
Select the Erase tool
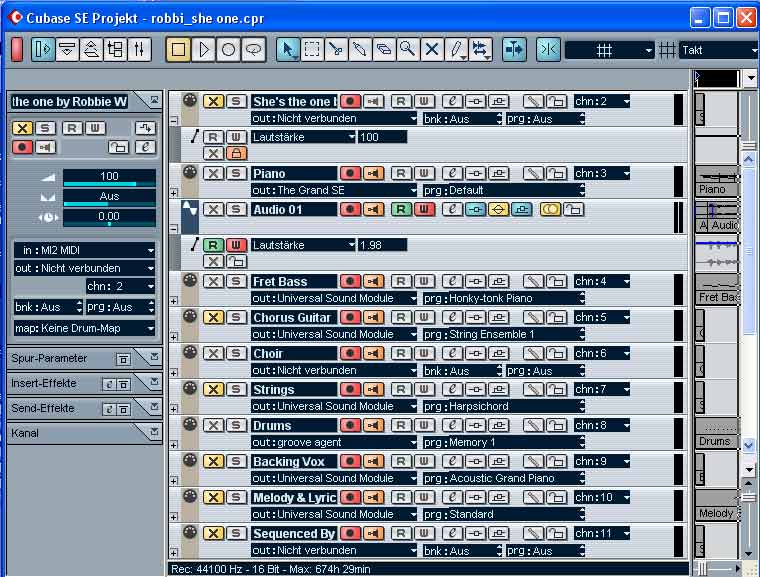[384, 49]
